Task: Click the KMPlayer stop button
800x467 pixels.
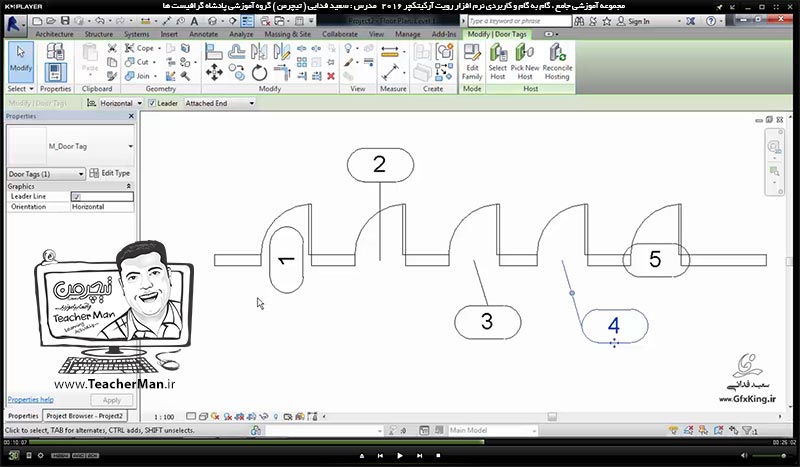Action: pos(438,455)
